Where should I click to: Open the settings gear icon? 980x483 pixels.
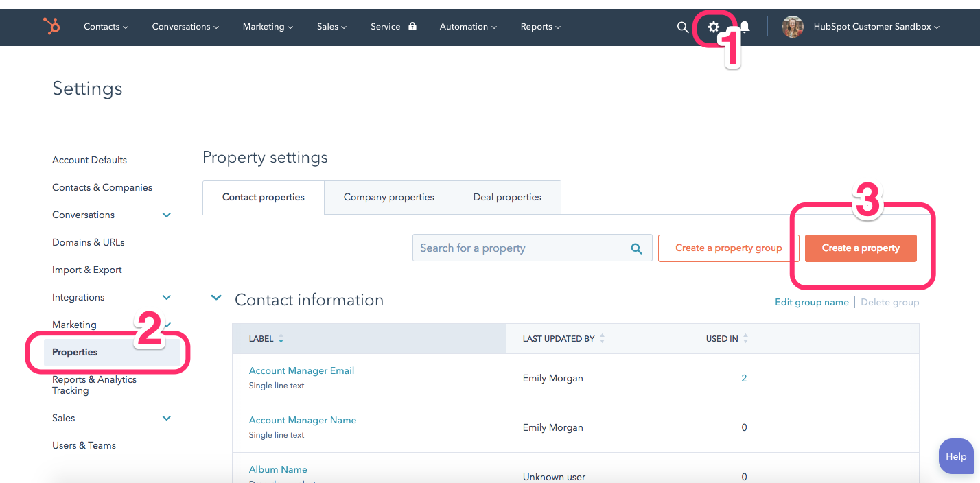point(714,27)
